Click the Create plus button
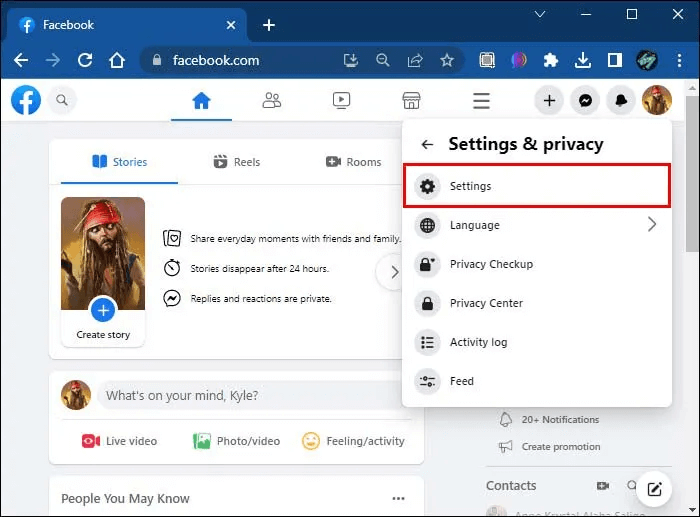Viewport: 700px width, 517px height. (549, 100)
